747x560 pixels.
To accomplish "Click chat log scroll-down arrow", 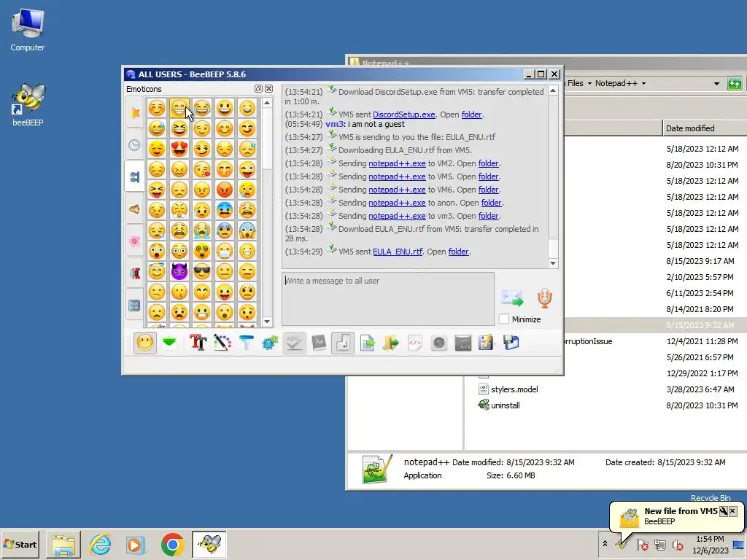I will point(553,262).
